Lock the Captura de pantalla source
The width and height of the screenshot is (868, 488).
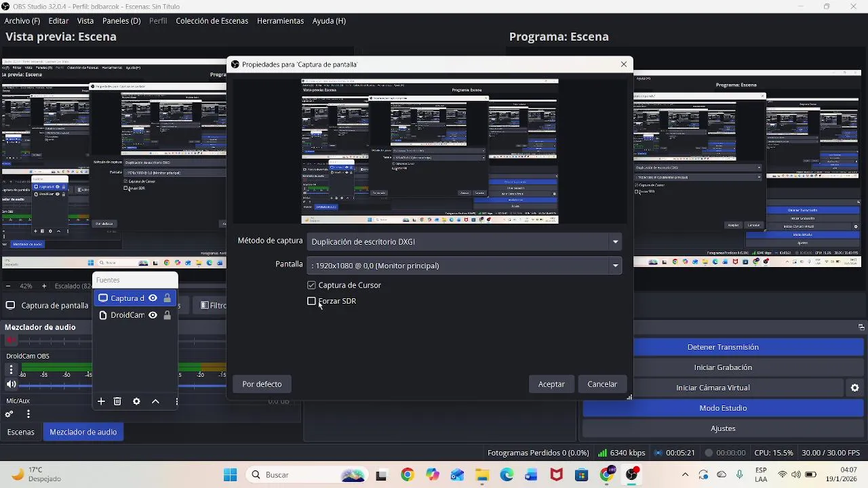[167, 298]
